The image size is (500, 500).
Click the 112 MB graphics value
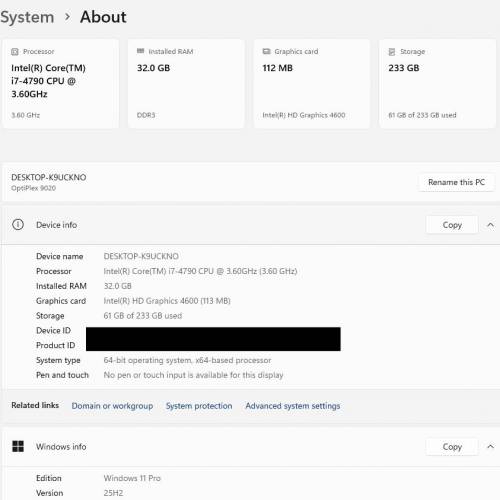277,68
